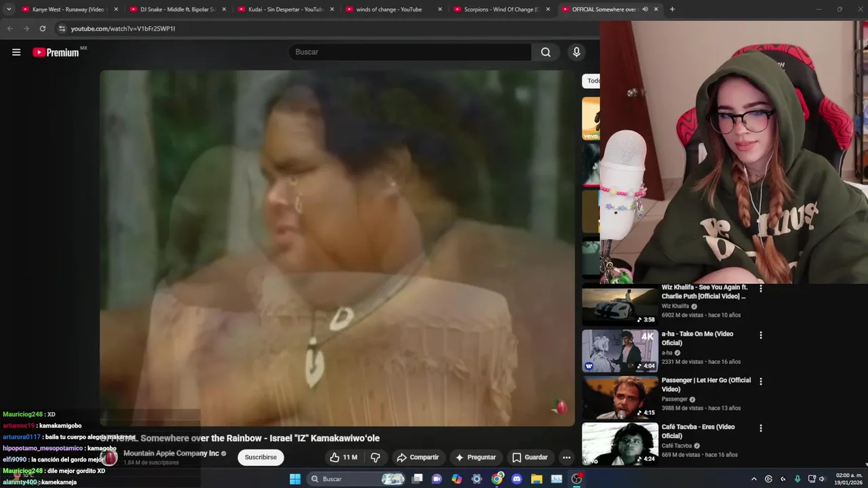Open options menu for Passenger Let Her Go
868x488 pixels.
(761, 382)
